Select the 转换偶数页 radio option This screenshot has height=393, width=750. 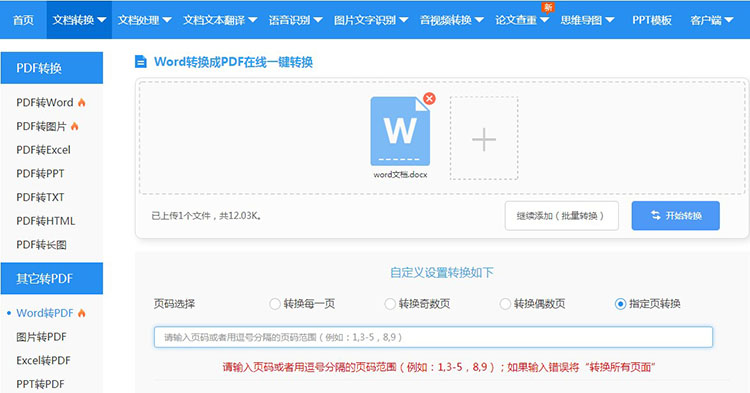(x=505, y=304)
